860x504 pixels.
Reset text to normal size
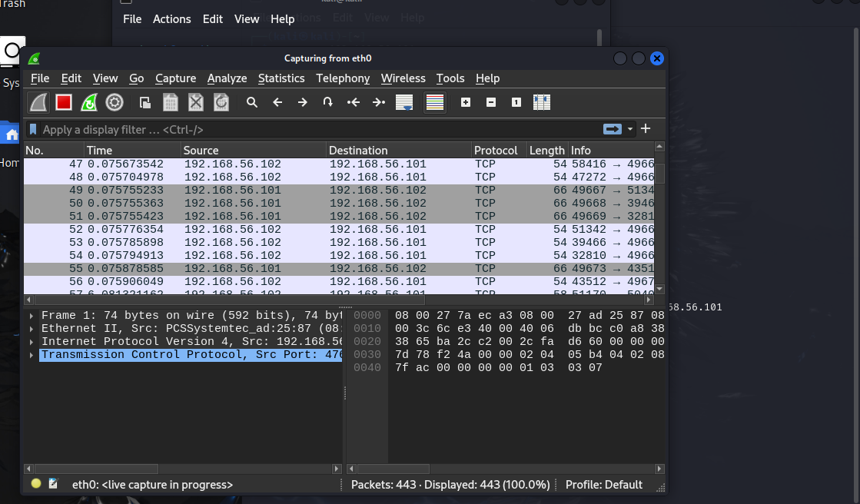pyautogui.click(x=516, y=102)
